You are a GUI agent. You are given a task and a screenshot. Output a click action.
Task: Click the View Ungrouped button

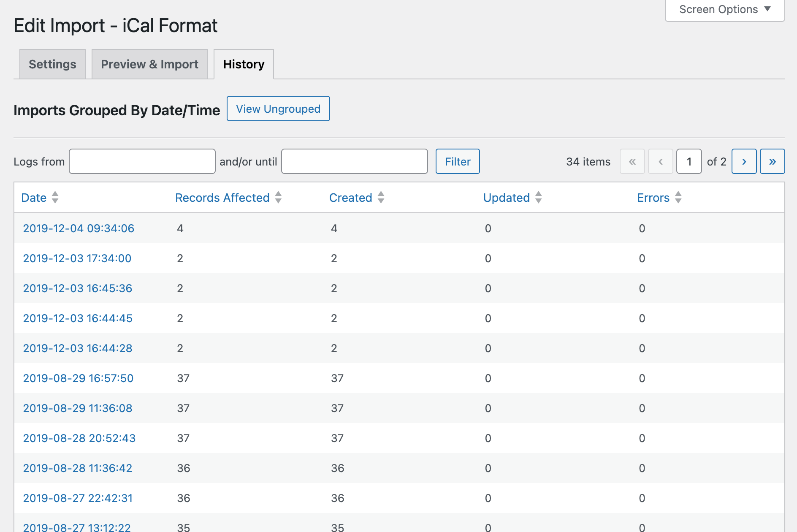278,109
